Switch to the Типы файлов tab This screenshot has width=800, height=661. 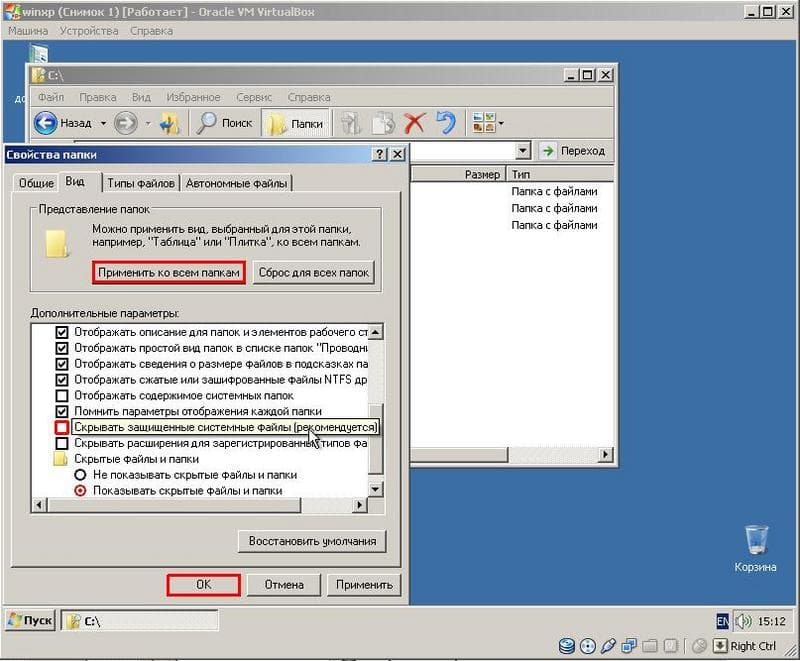141,183
